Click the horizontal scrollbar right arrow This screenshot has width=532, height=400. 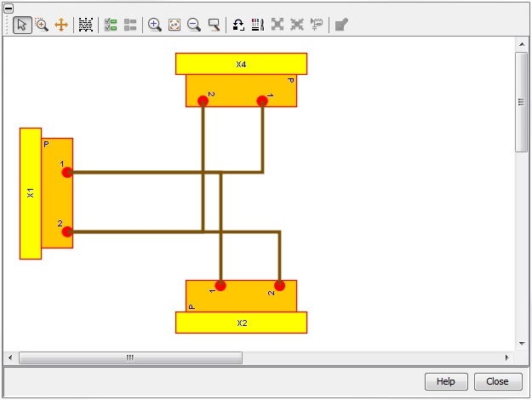coord(507,357)
